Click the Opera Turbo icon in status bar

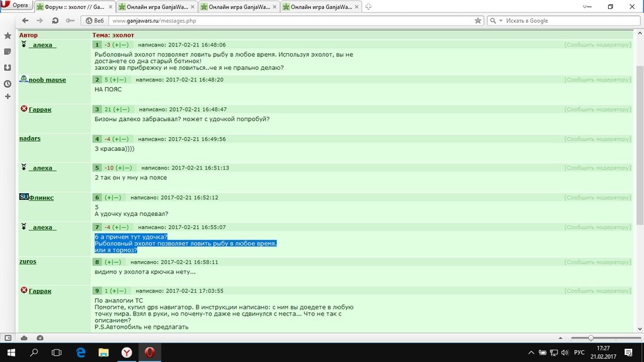pos(40,338)
